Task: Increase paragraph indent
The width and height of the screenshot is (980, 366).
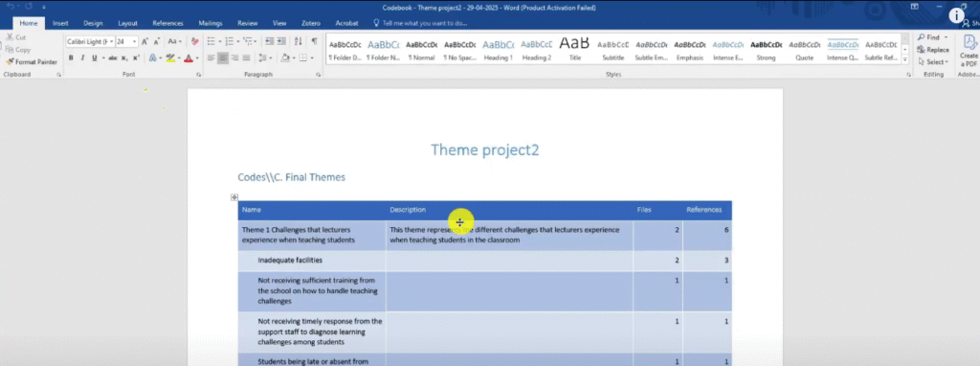Action: 281,42
